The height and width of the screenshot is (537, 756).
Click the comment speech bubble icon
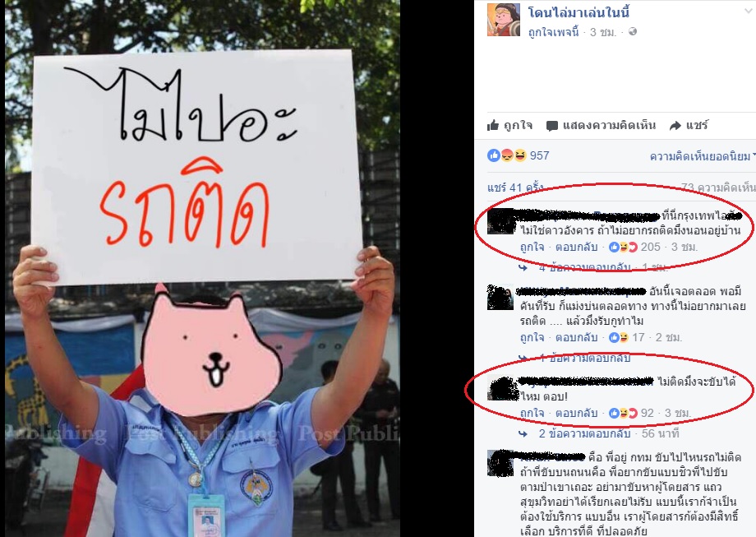[551, 127]
